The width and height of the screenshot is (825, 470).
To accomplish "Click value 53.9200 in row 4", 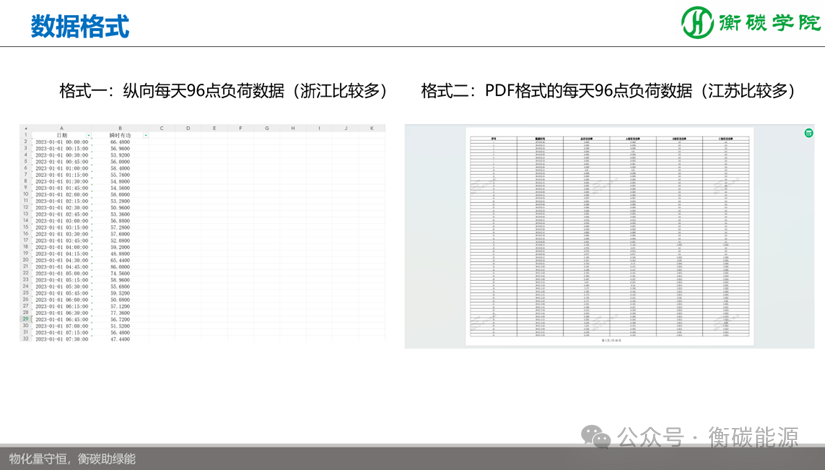I will [120, 155].
